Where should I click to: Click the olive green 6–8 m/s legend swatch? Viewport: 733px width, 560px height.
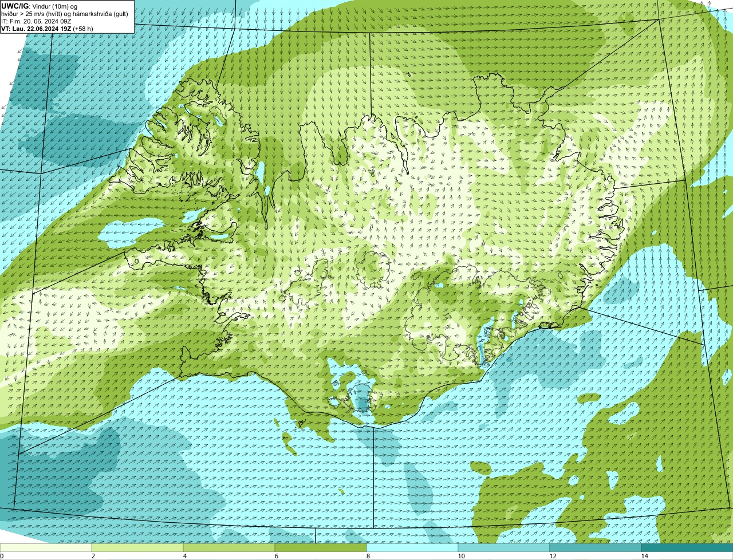pyautogui.click(x=321, y=547)
